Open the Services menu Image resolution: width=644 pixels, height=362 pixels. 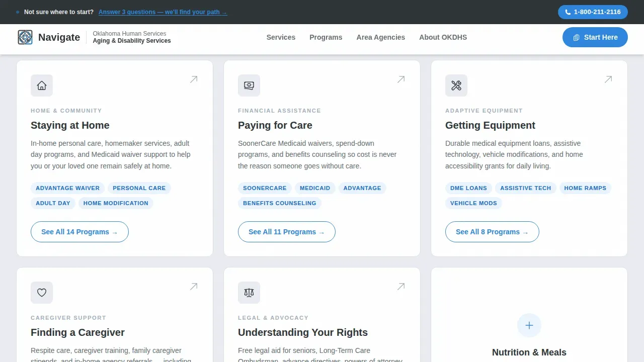(x=281, y=37)
